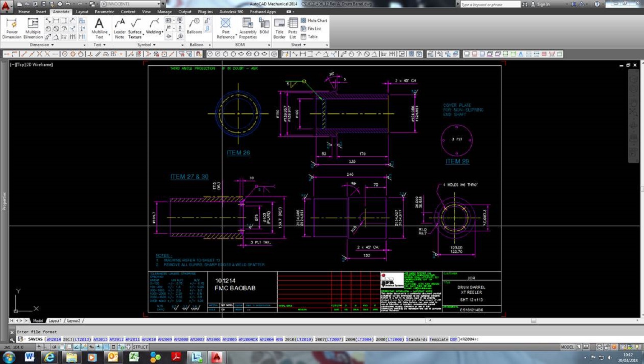Switch to the Parametric ribbon tab
This screenshot has height=364, width=644.
point(104,11)
